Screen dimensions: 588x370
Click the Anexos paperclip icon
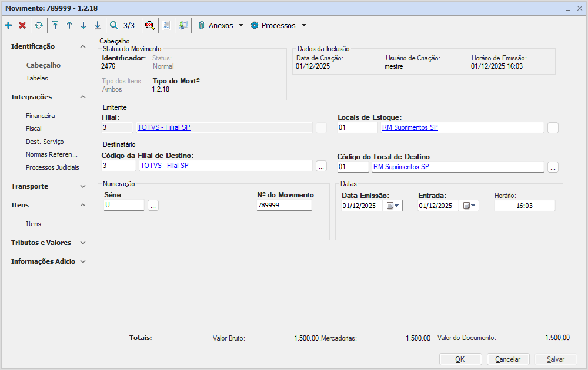click(201, 25)
